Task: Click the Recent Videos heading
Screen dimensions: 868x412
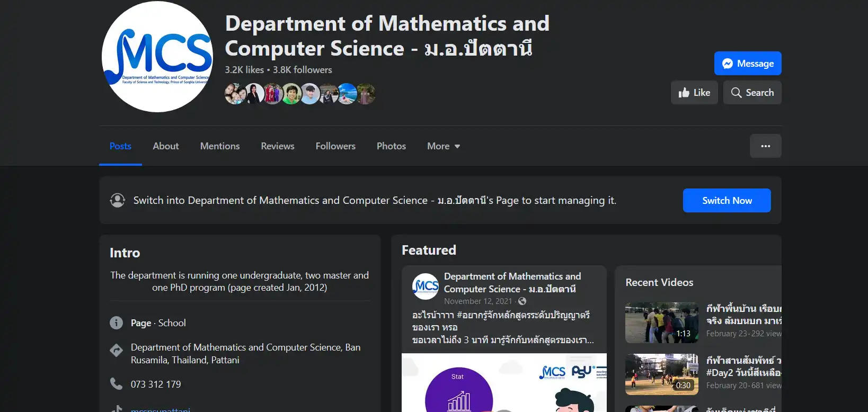Action: (x=659, y=283)
